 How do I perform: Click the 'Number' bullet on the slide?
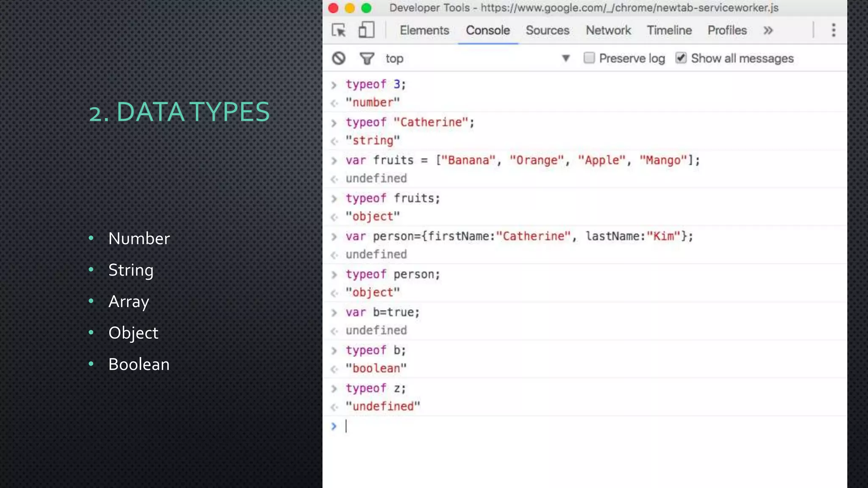click(x=139, y=238)
